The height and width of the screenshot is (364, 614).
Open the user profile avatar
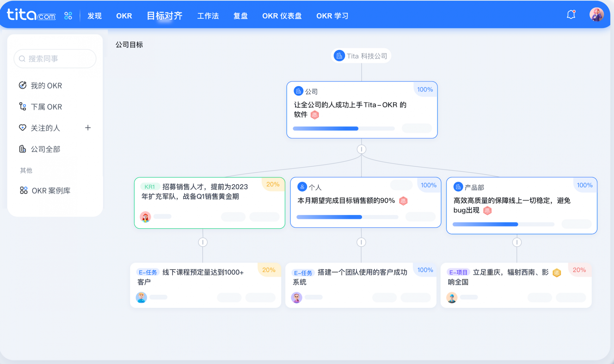pos(597,15)
